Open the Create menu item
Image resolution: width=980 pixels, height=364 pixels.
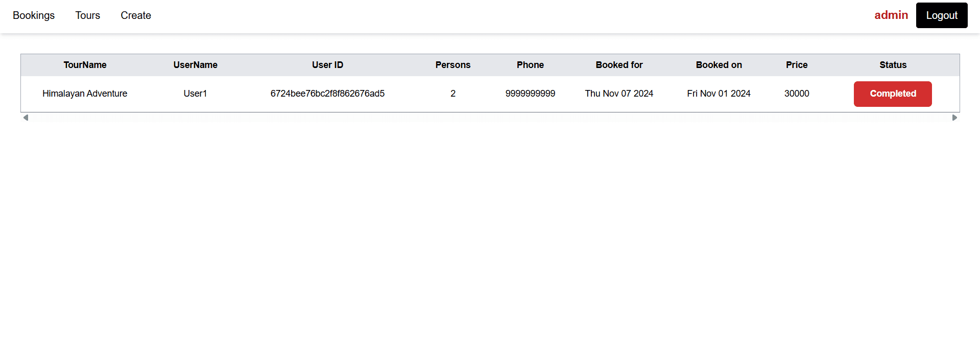(x=136, y=15)
